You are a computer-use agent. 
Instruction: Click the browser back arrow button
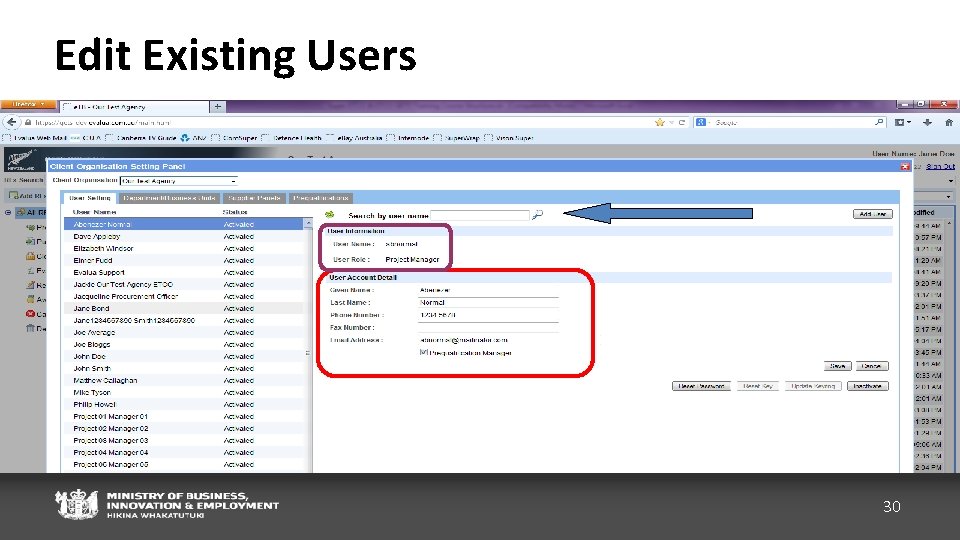click(x=11, y=122)
